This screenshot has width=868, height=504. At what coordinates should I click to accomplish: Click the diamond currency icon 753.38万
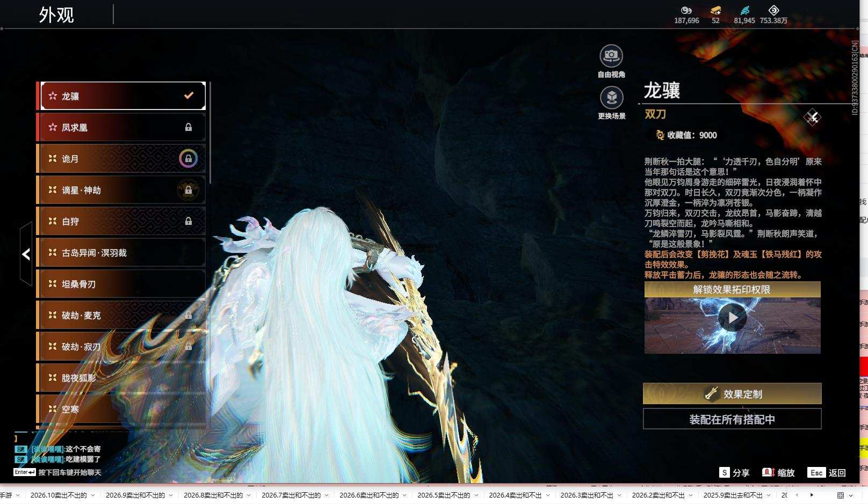773,10
